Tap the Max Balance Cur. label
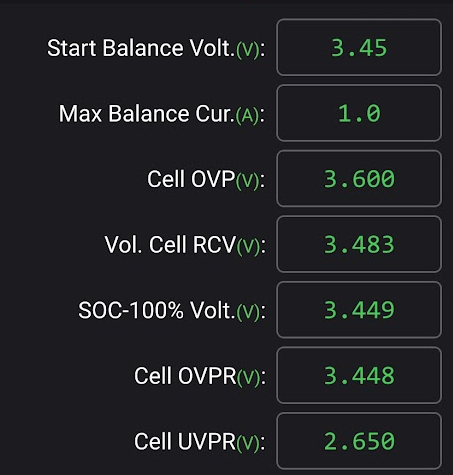The height and width of the screenshot is (475, 453). (147, 114)
